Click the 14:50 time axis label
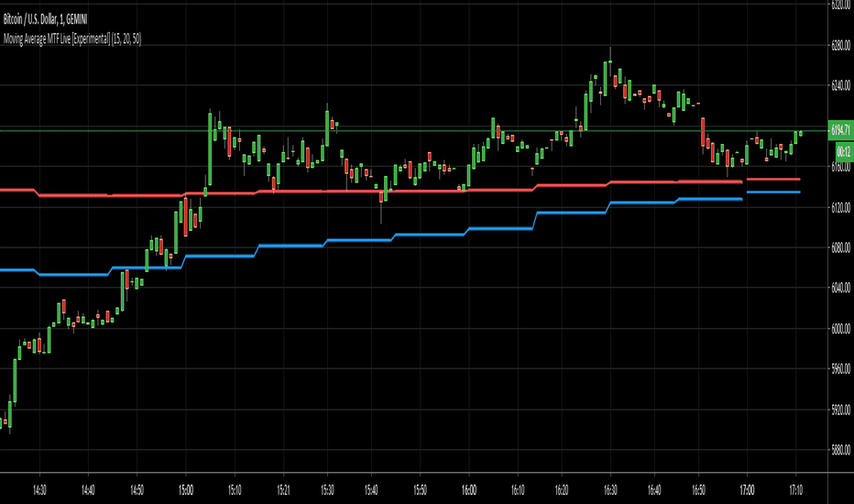Image resolution: width=854 pixels, height=504 pixels. coord(137,490)
